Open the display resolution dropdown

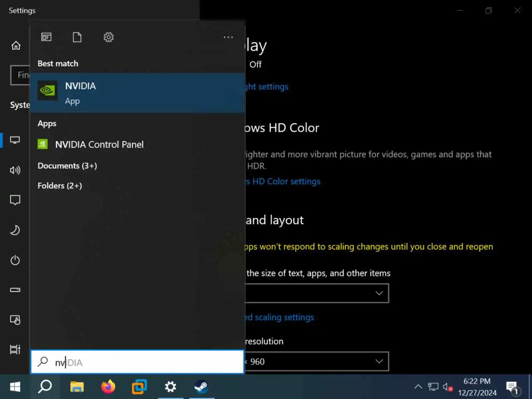(x=317, y=361)
